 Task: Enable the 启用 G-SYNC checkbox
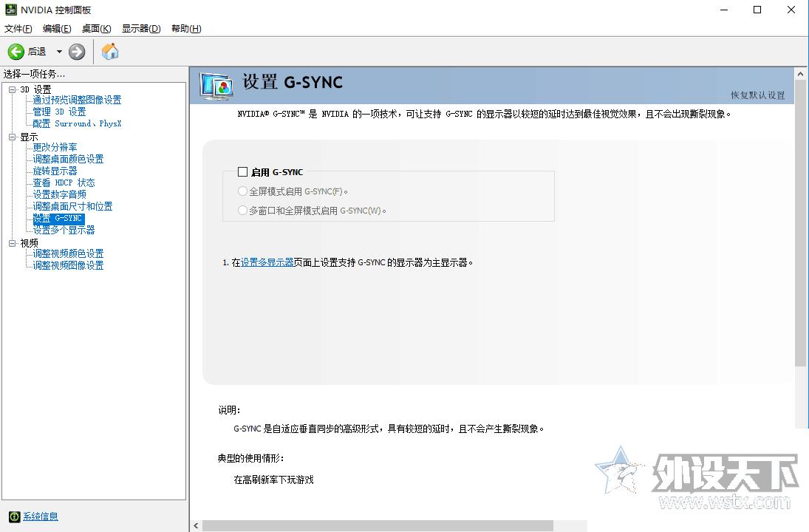point(242,171)
